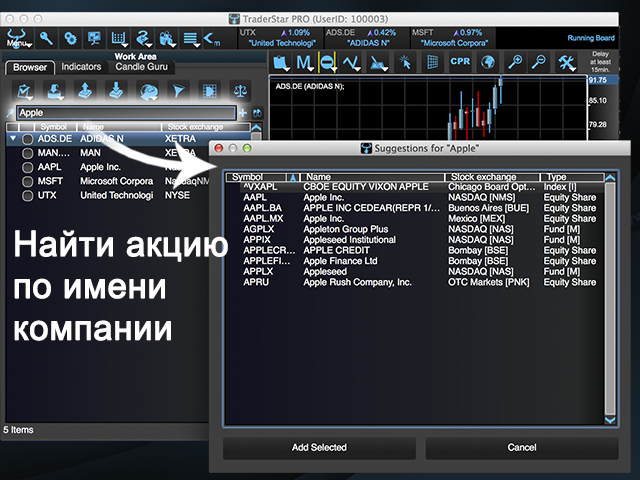Open the zigzag line chart dropdown
640x480 pixels.
pos(351,63)
